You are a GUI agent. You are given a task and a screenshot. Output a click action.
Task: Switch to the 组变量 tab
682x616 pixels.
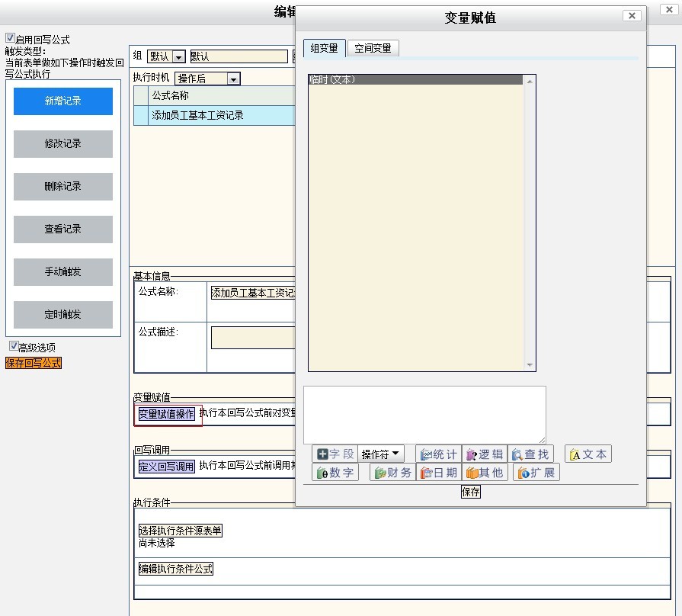(x=325, y=48)
